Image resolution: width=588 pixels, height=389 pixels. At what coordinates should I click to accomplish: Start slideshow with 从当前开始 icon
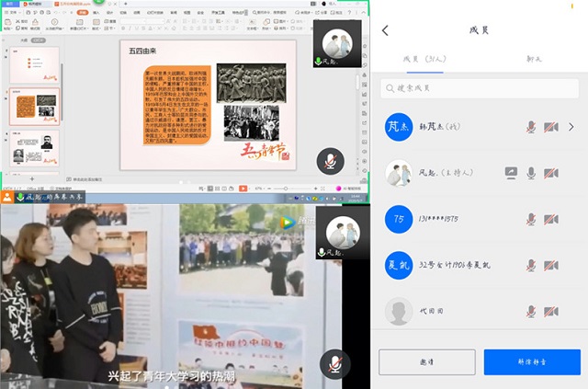pyautogui.click(x=54, y=24)
